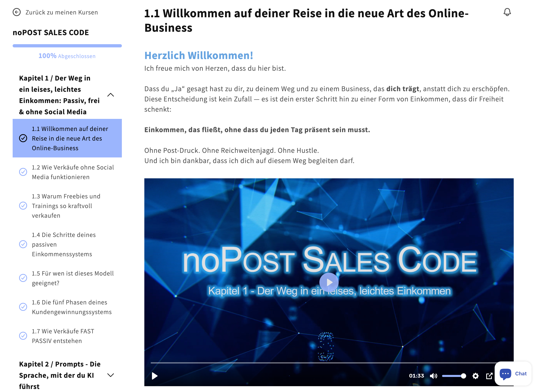Open the notification bell
This screenshot has height=392, width=538.
(x=508, y=12)
